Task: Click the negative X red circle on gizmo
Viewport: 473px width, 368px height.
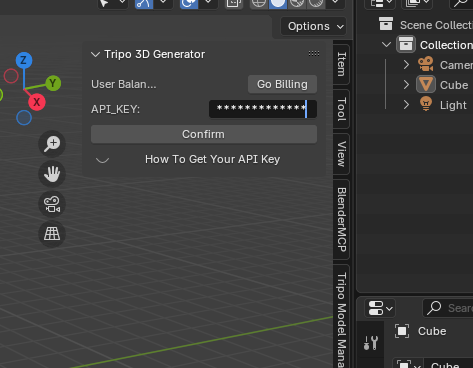Action: tap(11, 76)
